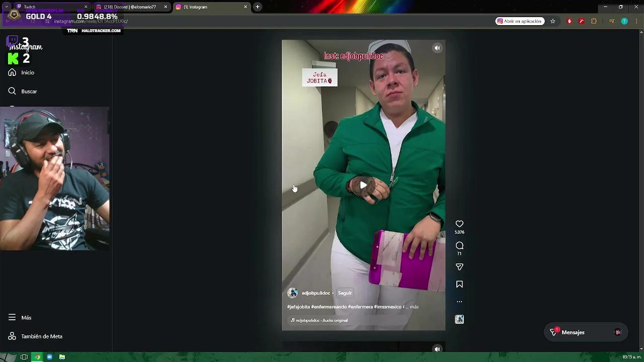This screenshot has width=644, height=362.
Task: Open the red pickaxe extension icon
Action: 581,21
